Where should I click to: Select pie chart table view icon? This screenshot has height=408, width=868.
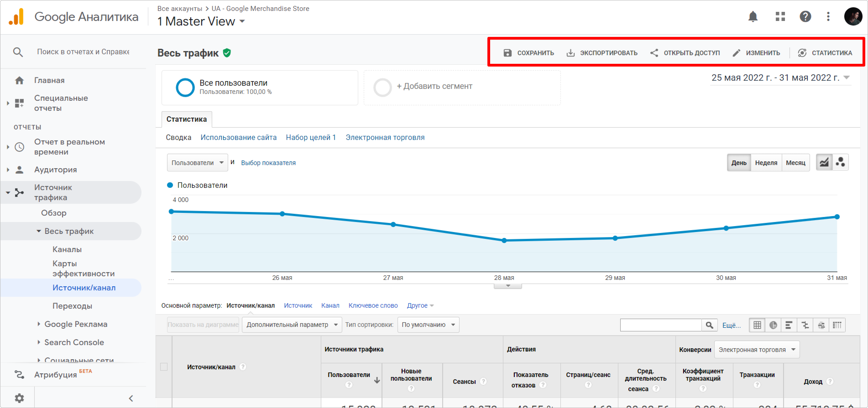(x=773, y=325)
